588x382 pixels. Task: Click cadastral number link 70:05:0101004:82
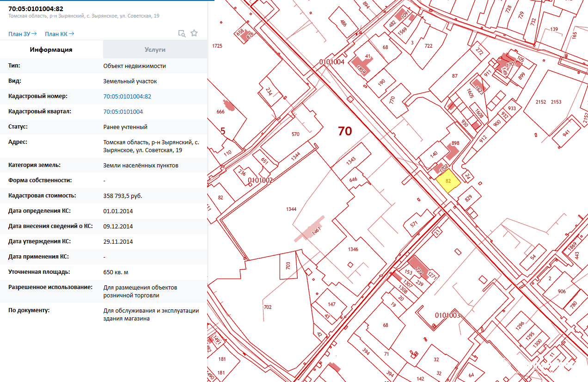[x=127, y=97]
